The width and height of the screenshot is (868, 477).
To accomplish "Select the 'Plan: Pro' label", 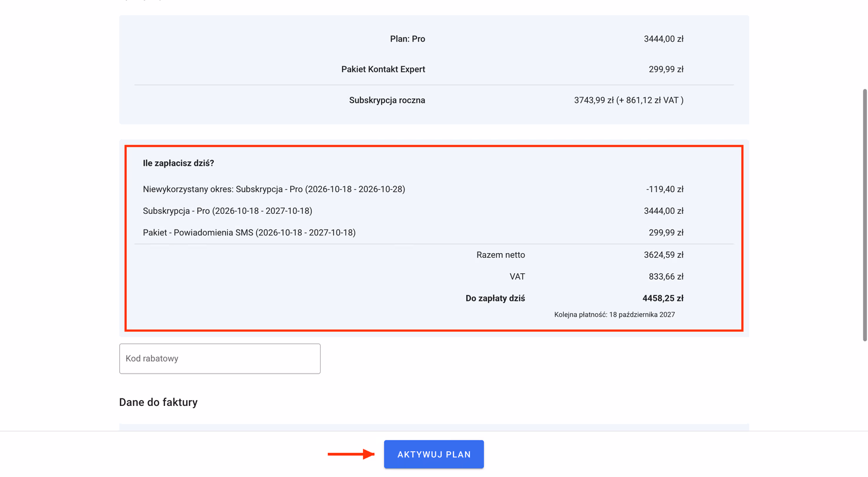I will (408, 39).
